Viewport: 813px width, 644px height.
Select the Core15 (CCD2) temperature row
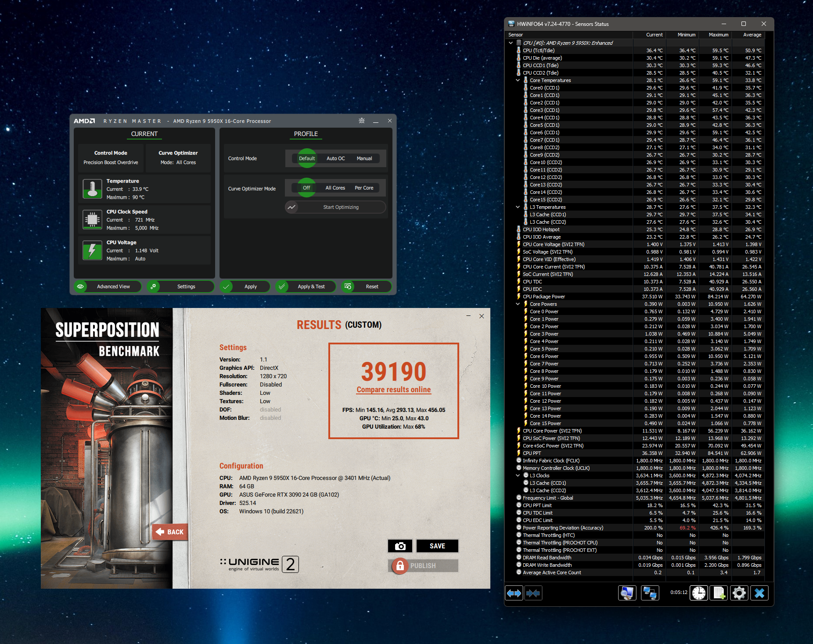635,200
